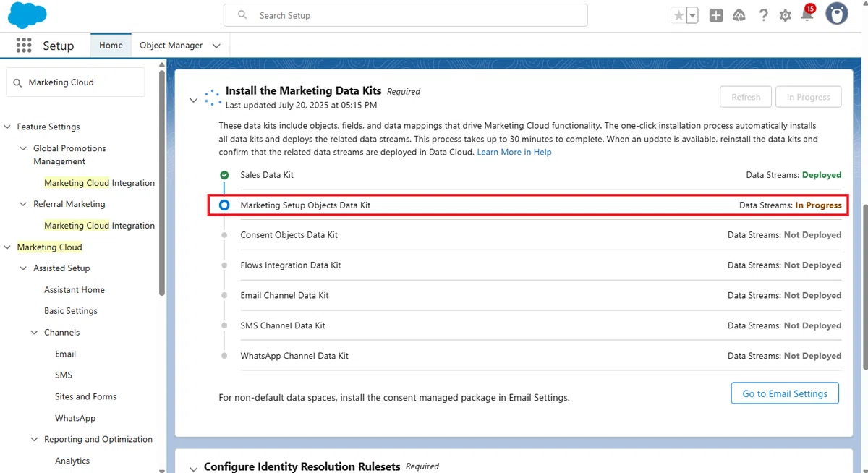
Task: Click the Sales Data Kit label
Action: coord(267,175)
